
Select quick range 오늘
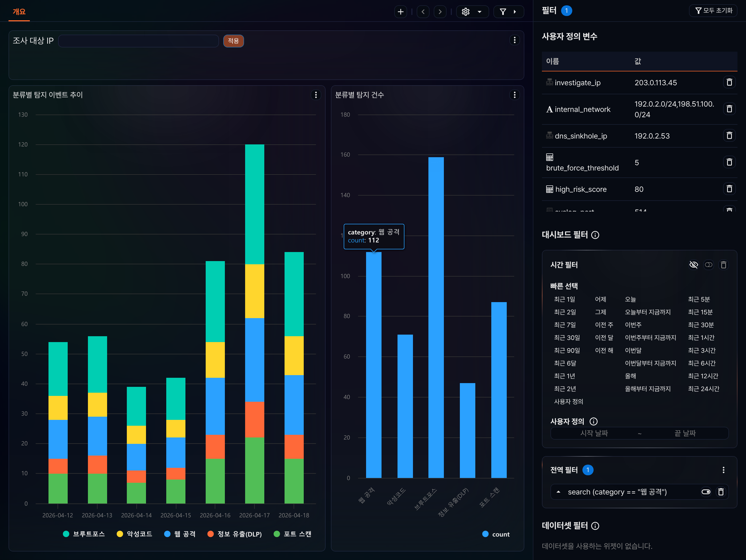[x=630, y=299]
